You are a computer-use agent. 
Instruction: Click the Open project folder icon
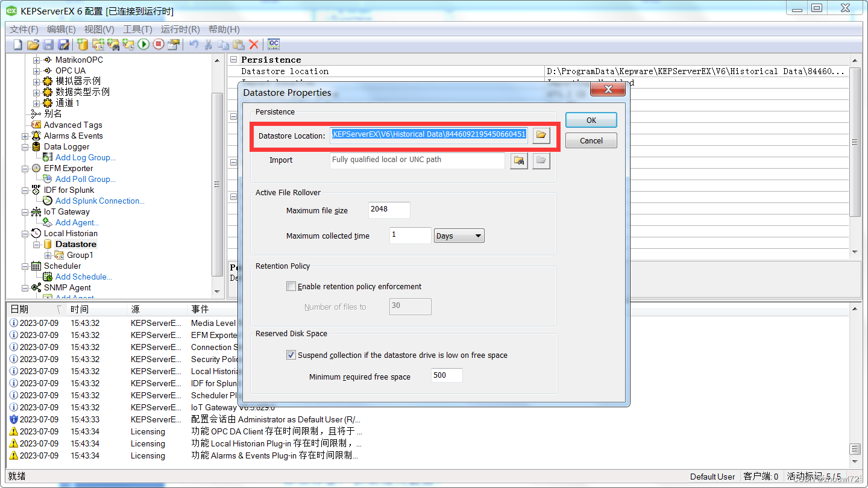point(33,44)
